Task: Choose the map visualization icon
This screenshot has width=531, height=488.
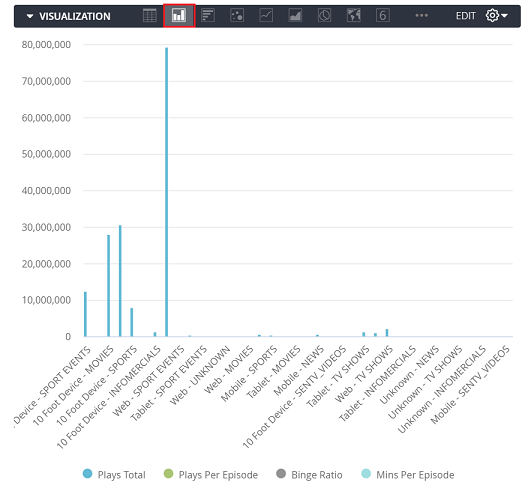Action: [354, 16]
